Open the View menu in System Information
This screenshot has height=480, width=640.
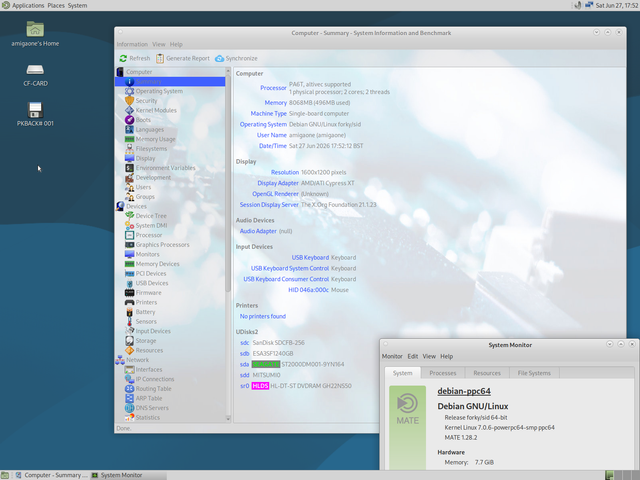click(x=159, y=44)
